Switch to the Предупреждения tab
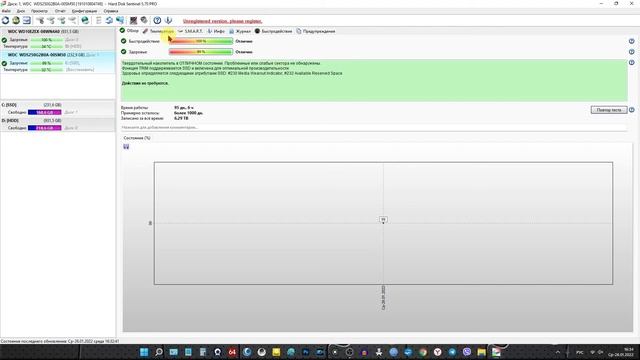Screen dimensions: 640x360 click(x=316, y=31)
